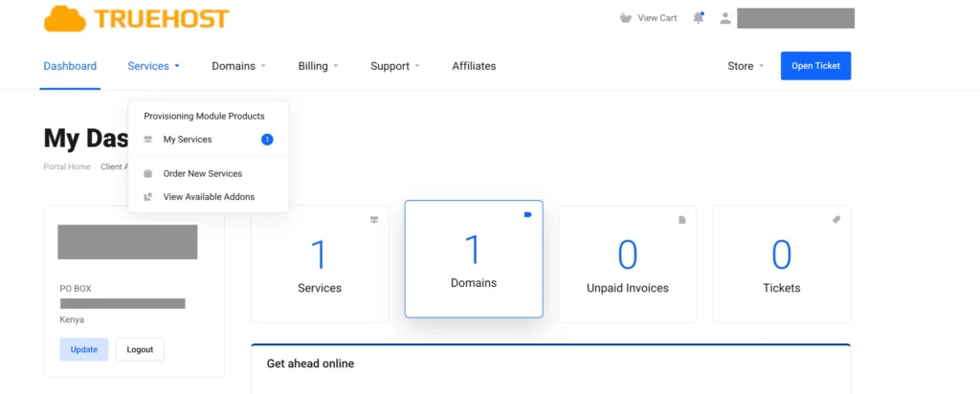The height and width of the screenshot is (394, 980).
Task: Expand the Billing dropdown menu
Action: point(318,66)
